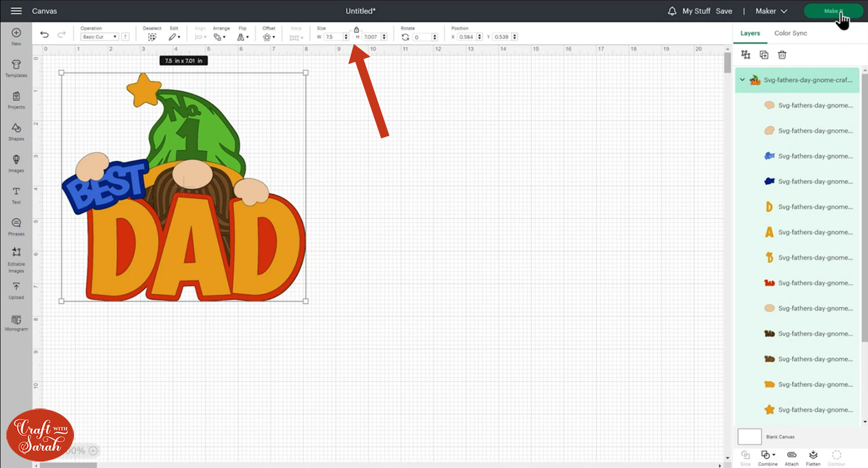This screenshot has height=468, width=868.
Task: Click the Position Y stepper arrows
Action: point(515,37)
